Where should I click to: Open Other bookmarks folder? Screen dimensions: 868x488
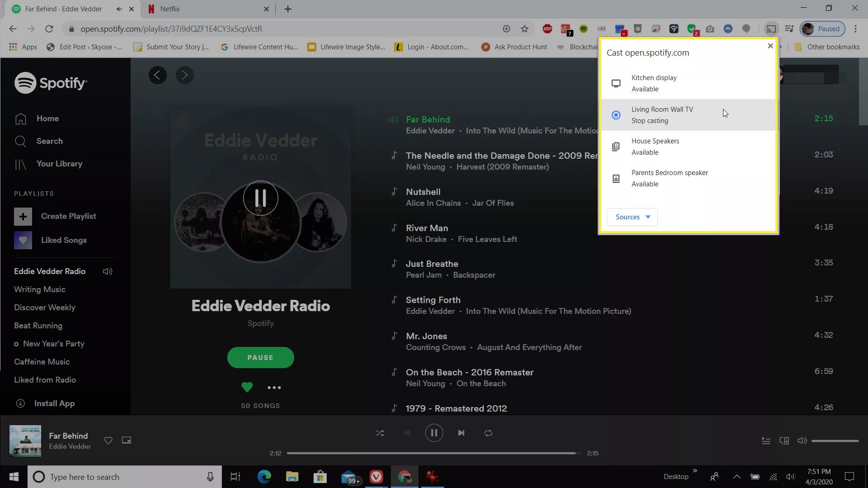click(x=827, y=47)
